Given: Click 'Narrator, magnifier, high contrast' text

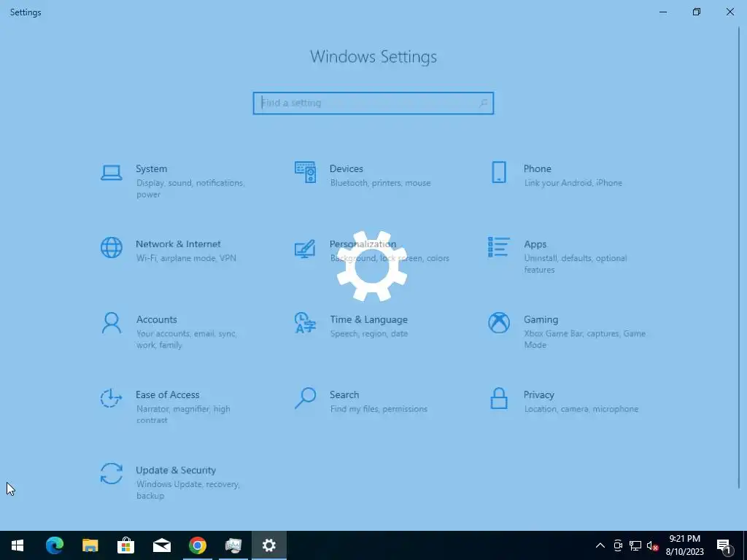Looking at the screenshot, I should pos(183,414).
